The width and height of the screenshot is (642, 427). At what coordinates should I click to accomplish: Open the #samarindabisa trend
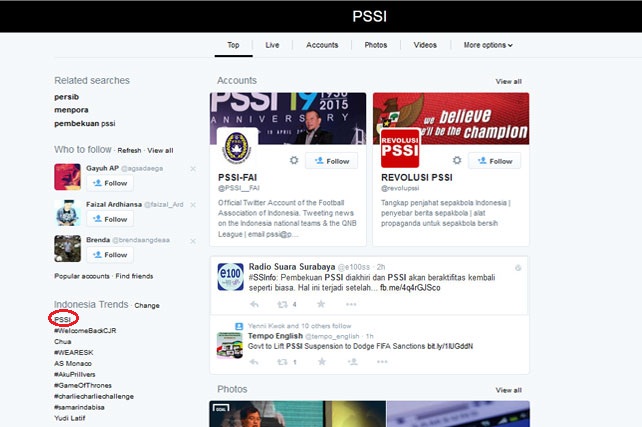79,407
